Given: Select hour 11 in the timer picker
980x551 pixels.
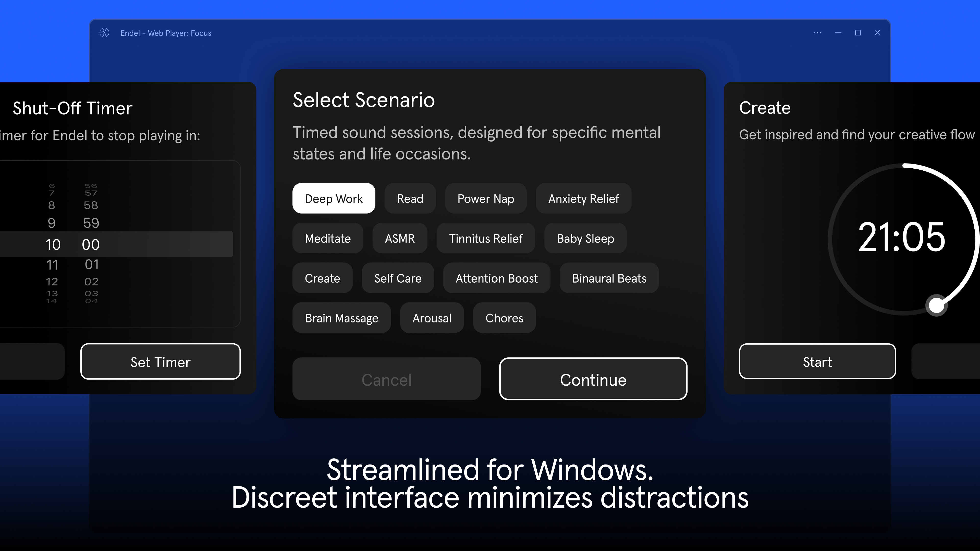Looking at the screenshot, I should 52,265.
